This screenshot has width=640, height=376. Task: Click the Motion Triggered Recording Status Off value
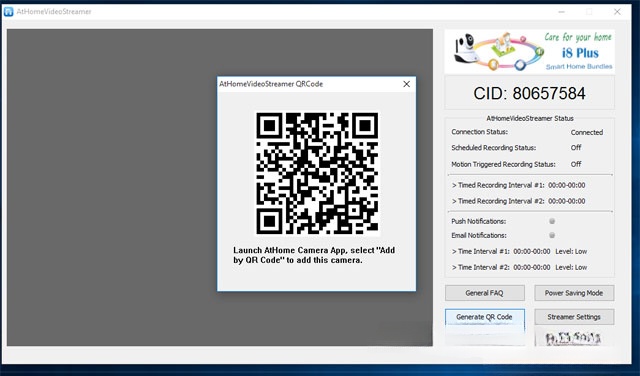pos(576,164)
